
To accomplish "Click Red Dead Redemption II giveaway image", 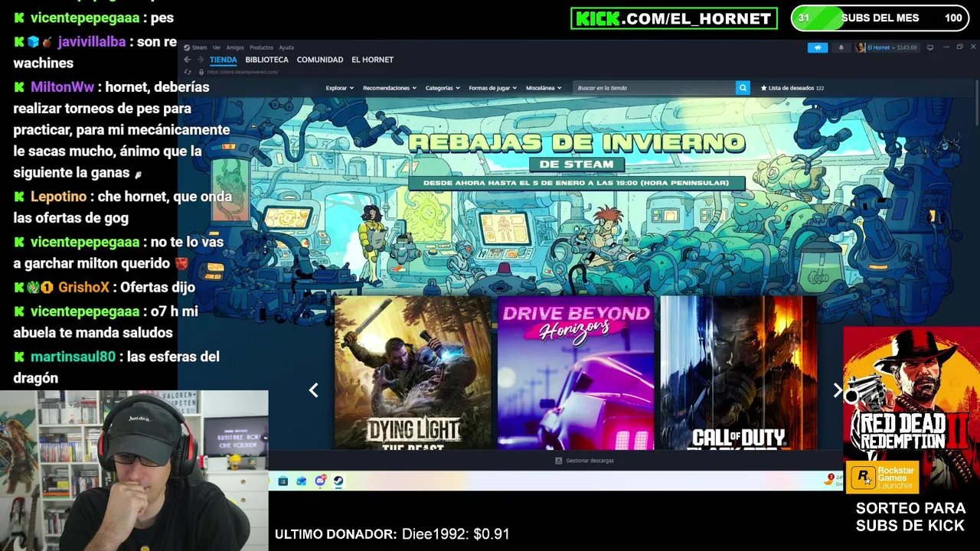I will click(x=911, y=394).
